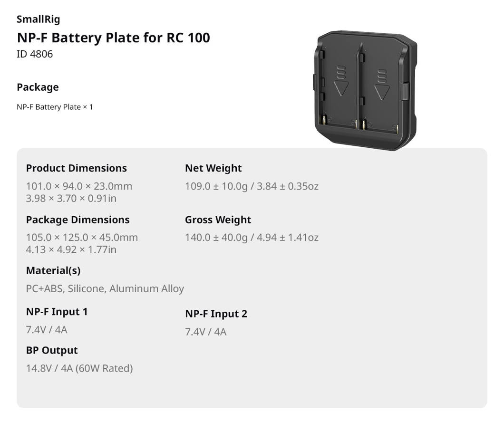Click the Package Dimensions heading
504x431 pixels.
[78, 220]
